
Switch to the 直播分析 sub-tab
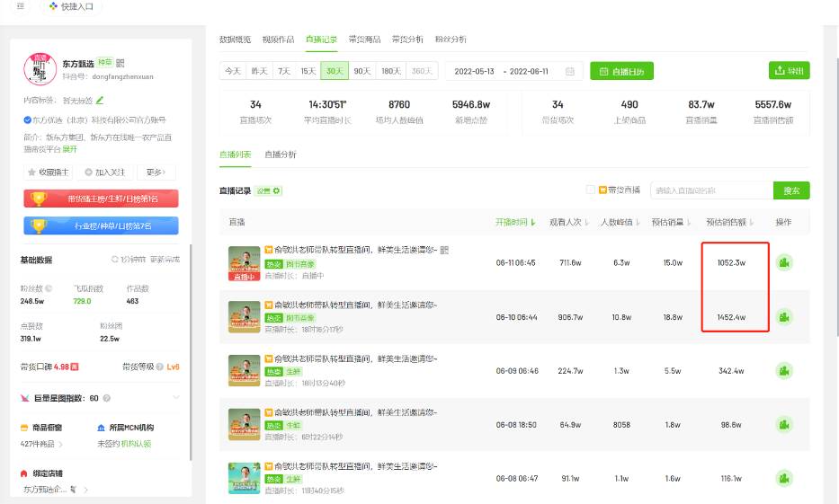pyautogui.click(x=281, y=155)
